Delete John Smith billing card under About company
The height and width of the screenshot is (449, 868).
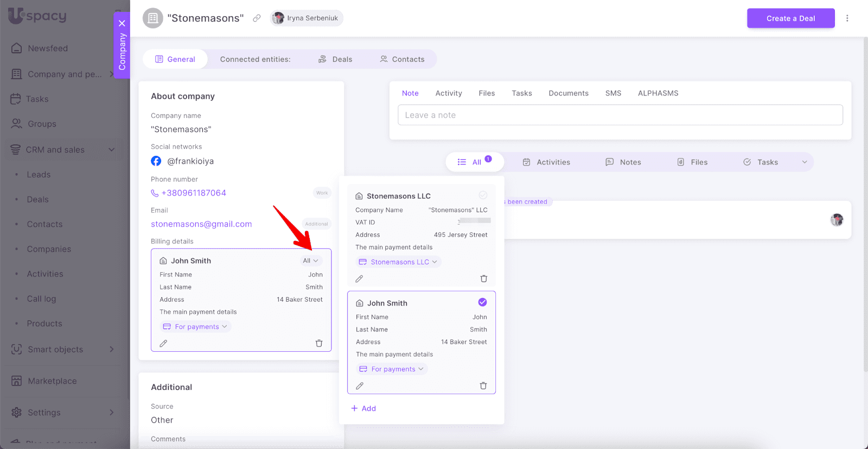pyautogui.click(x=319, y=343)
